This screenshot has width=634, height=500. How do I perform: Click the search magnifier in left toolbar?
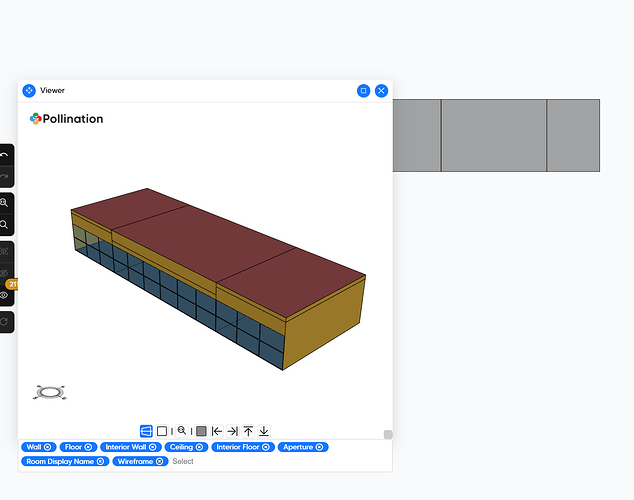(x=5, y=225)
